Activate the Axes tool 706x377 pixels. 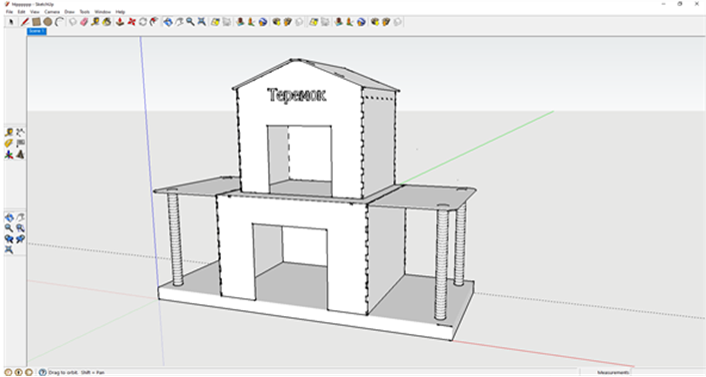click(x=9, y=155)
